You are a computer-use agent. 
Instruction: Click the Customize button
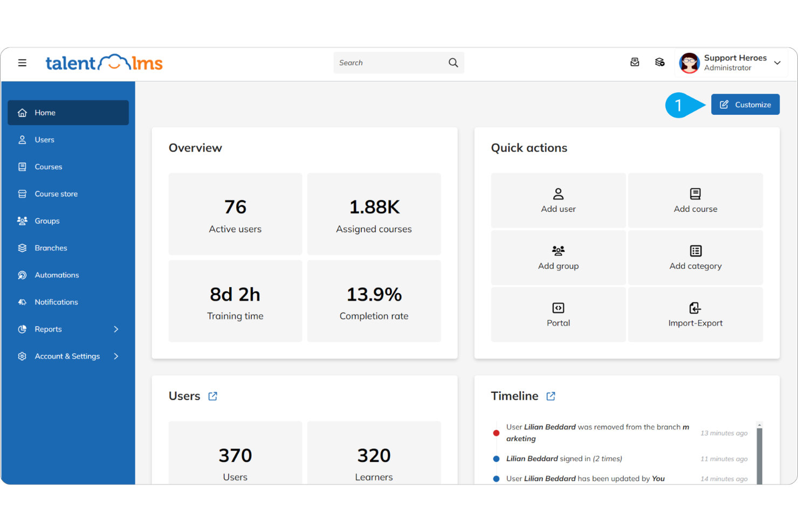[x=745, y=104]
